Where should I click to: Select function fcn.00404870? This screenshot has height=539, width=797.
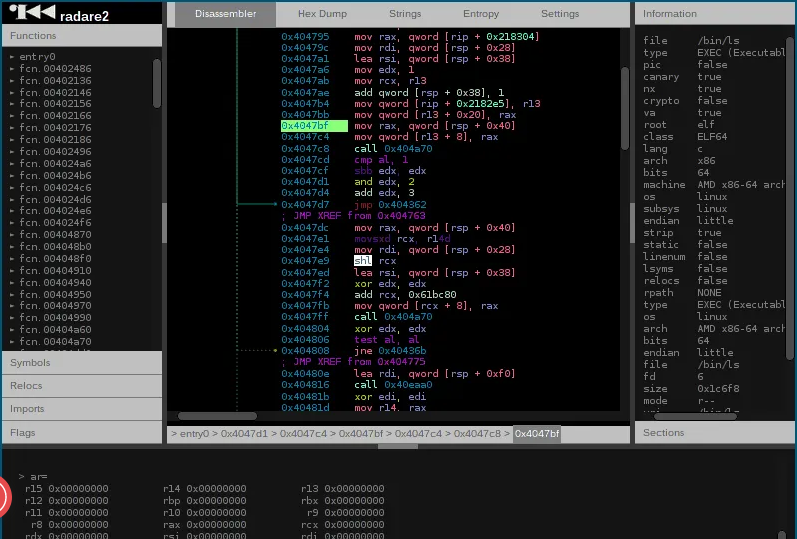[x=55, y=234]
